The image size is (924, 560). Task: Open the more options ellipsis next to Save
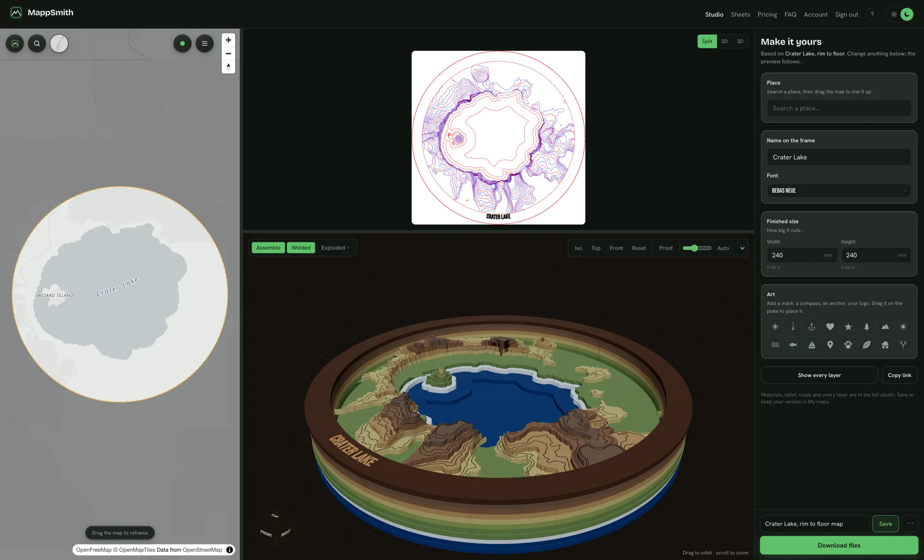pyautogui.click(x=910, y=524)
